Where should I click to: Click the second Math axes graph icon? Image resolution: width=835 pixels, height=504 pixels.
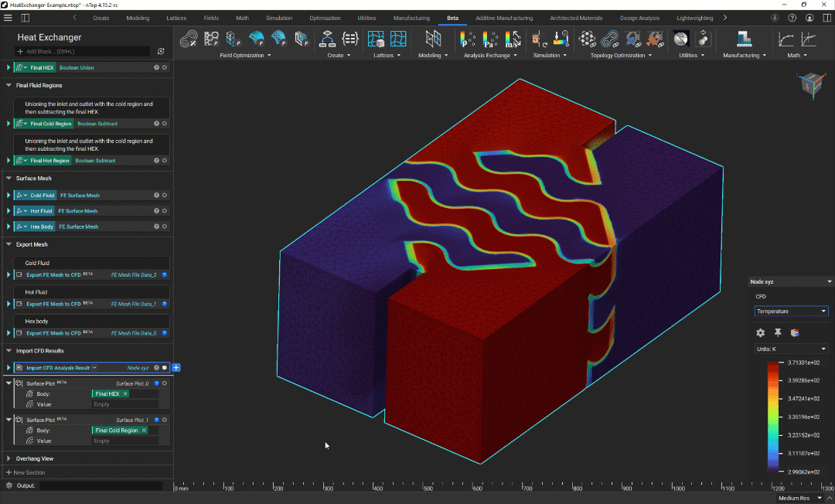coord(809,39)
